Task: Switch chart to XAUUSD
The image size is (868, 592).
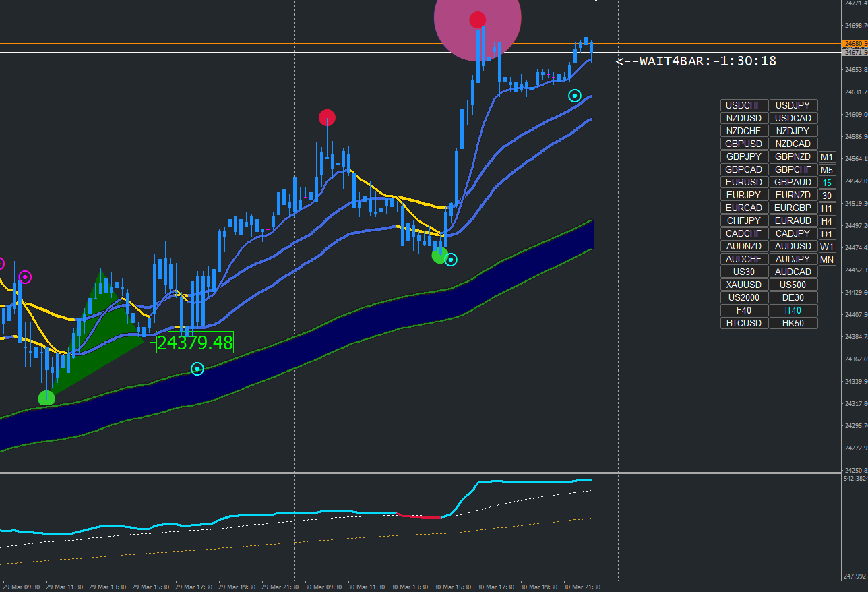Action: click(744, 285)
